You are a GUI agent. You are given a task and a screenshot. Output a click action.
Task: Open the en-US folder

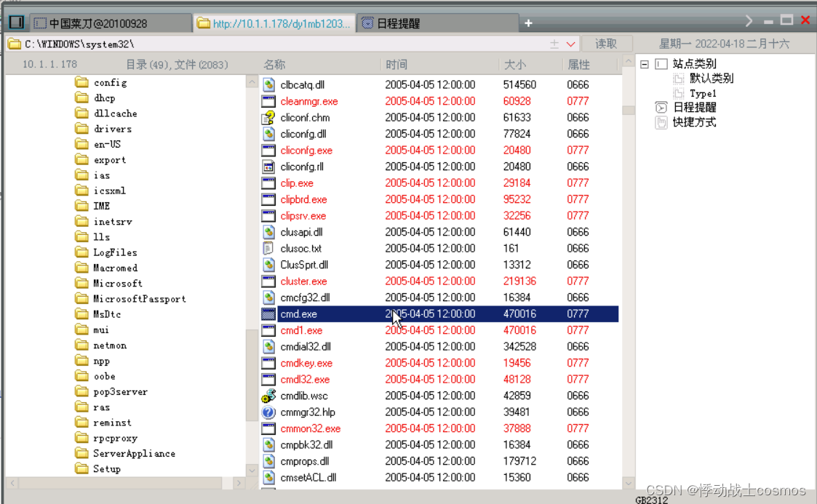coord(107,144)
